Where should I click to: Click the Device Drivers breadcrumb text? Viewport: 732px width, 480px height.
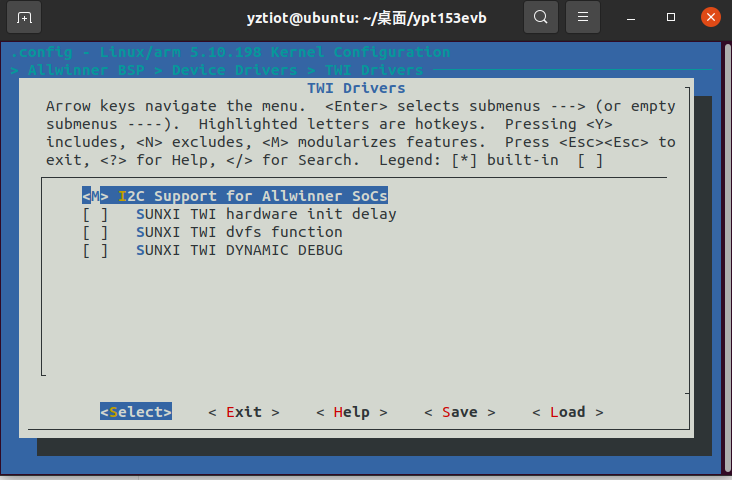tap(234, 70)
